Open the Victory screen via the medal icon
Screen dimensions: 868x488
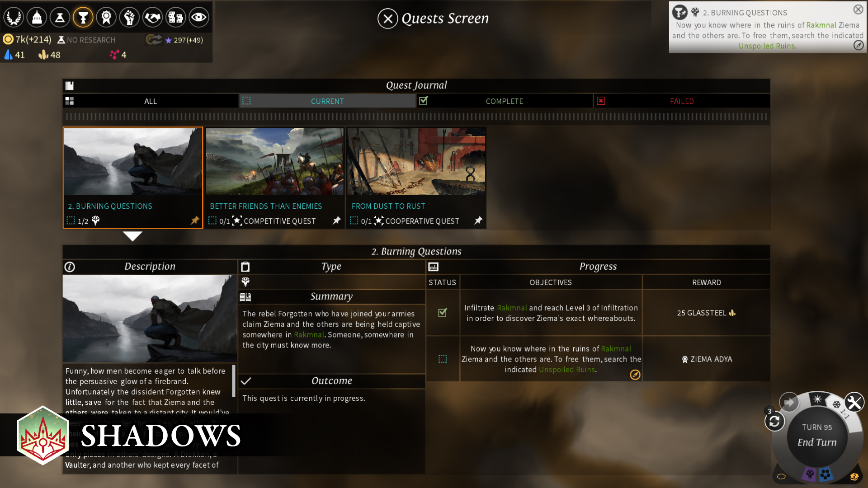click(106, 17)
